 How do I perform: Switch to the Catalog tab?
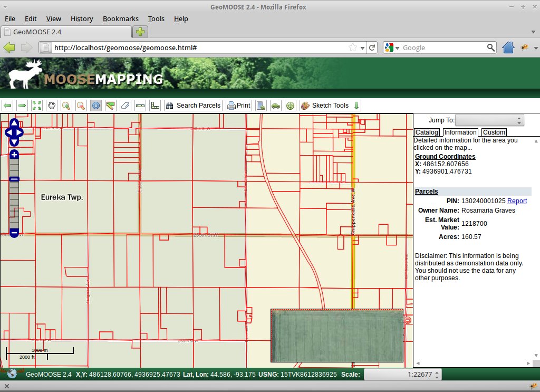coord(427,132)
